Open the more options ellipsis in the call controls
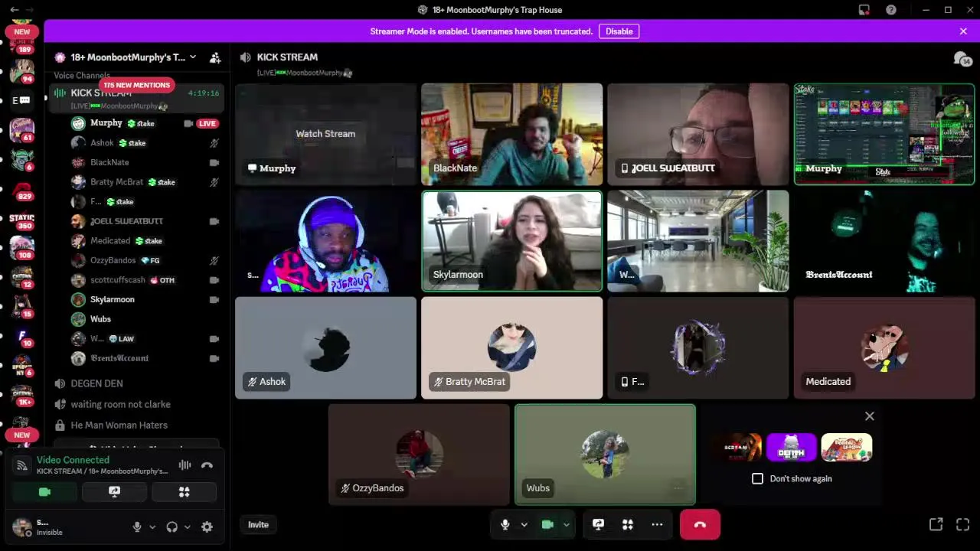Viewport: 980px width, 551px height. (657, 524)
